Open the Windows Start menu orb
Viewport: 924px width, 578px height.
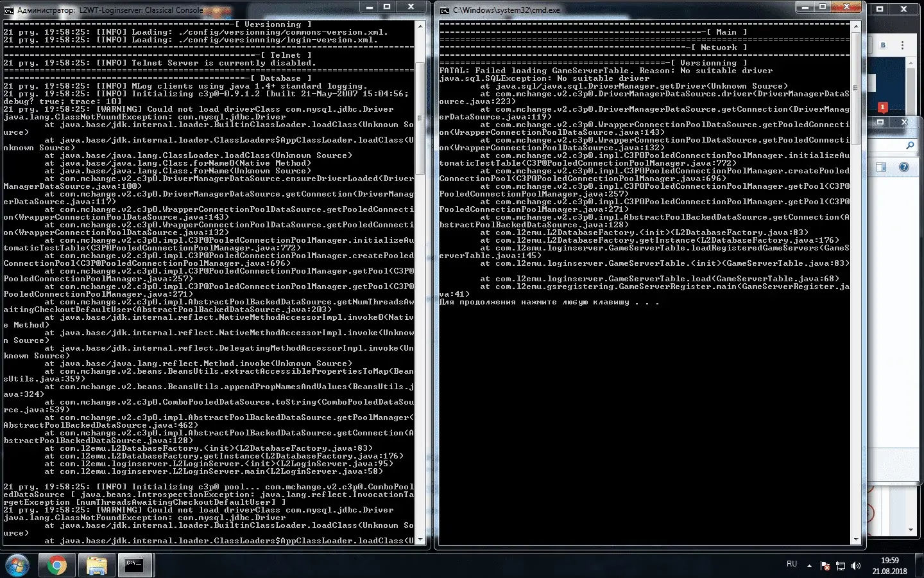(x=17, y=565)
